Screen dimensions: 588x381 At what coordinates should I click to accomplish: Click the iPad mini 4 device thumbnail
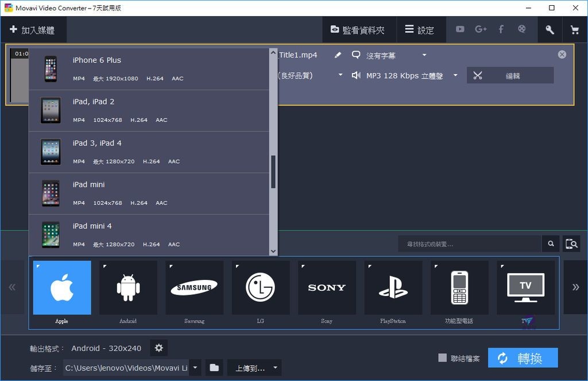coord(51,235)
